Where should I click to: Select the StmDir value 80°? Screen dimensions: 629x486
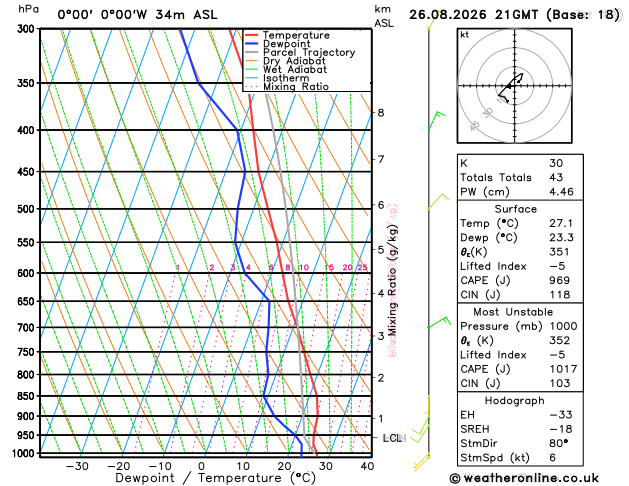559,443
